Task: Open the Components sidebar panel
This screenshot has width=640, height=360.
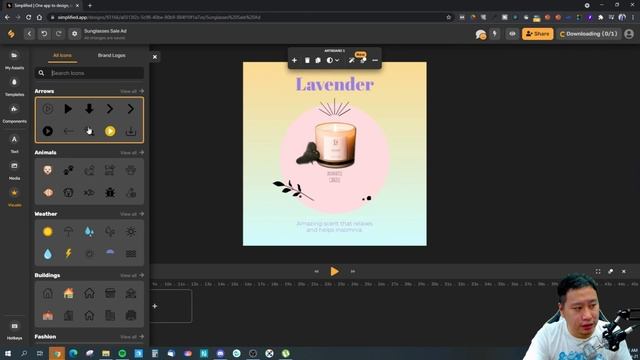Action: [x=14, y=114]
